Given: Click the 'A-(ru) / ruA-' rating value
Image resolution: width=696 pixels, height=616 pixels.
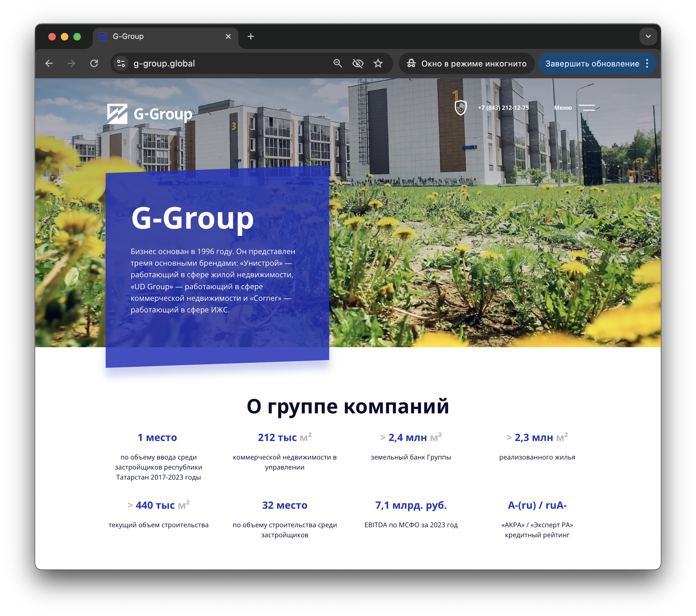Looking at the screenshot, I should click(x=537, y=505).
